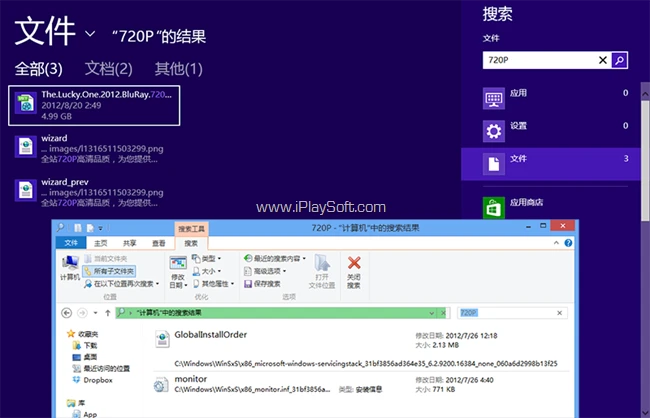Click 修改日期 calendar icon in ribbon
The width and height of the screenshot is (650, 418).
(x=178, y=272)
